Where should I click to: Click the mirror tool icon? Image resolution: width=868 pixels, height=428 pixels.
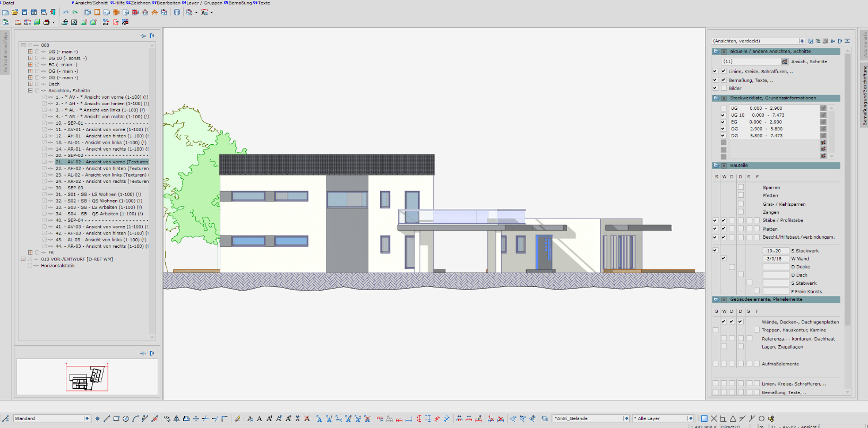click(177, 418)
